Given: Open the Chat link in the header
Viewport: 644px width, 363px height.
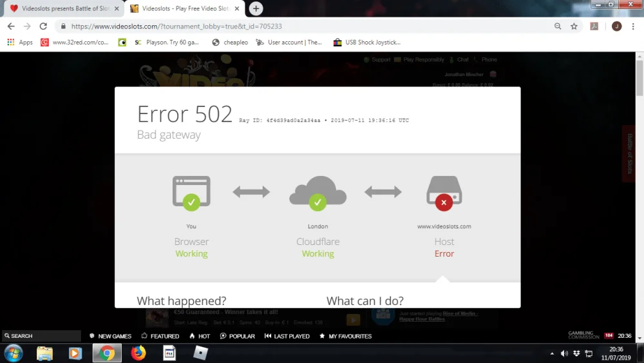Looking at the screenshot, I should (459, 59).
